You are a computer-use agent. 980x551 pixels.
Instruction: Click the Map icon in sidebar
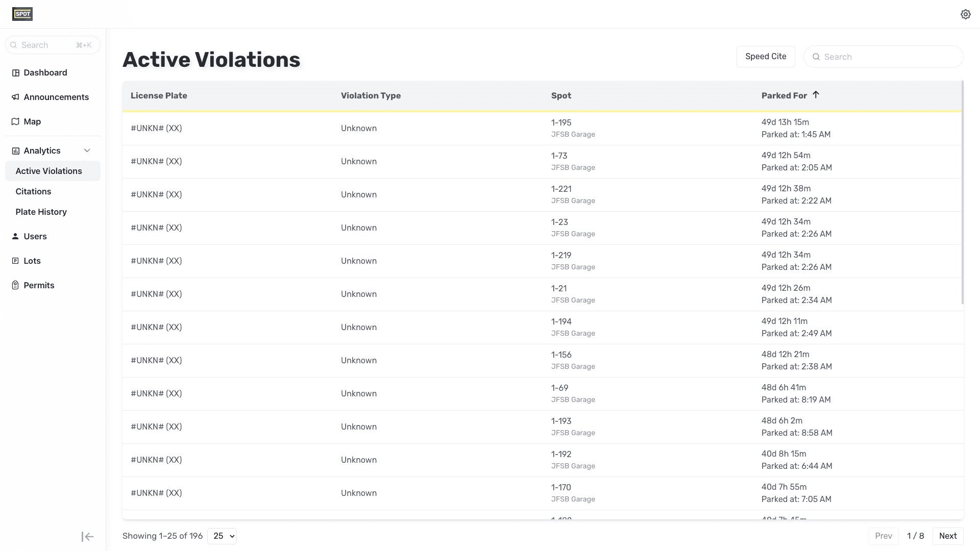pos(16,121)
